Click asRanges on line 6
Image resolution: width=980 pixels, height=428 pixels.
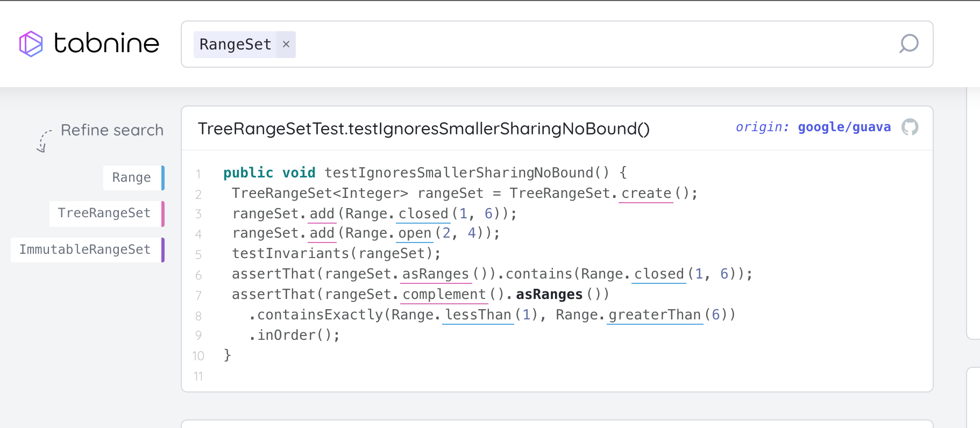[x=436, y=274]
